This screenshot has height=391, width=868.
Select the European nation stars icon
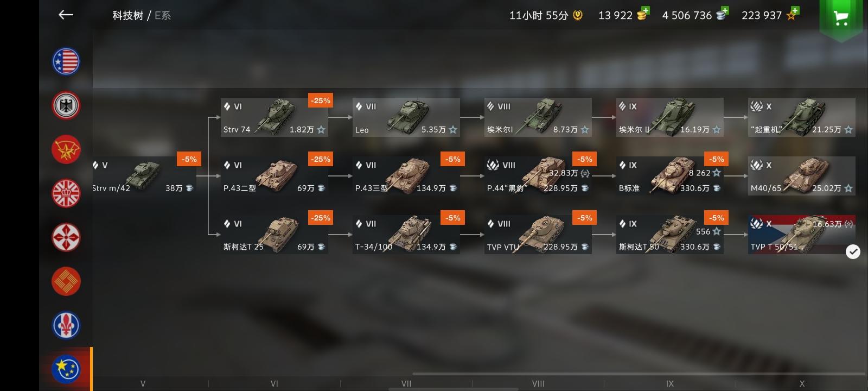click(66, 369)
